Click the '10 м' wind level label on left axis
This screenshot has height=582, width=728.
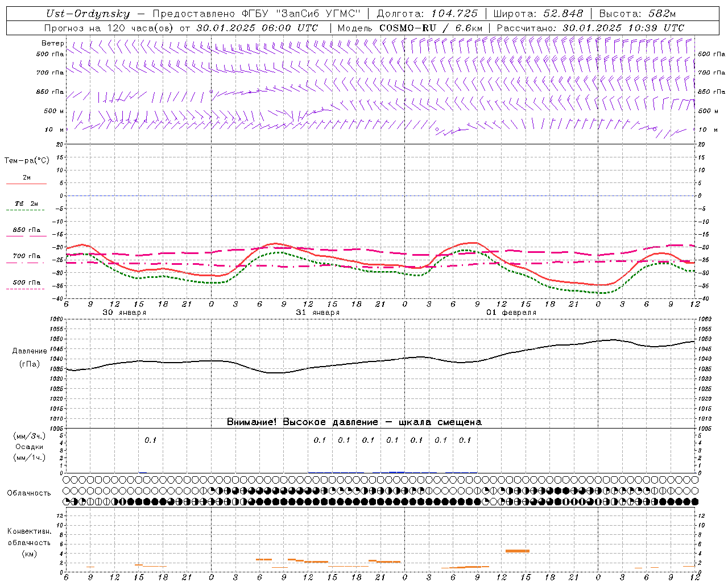pos(55,130)
